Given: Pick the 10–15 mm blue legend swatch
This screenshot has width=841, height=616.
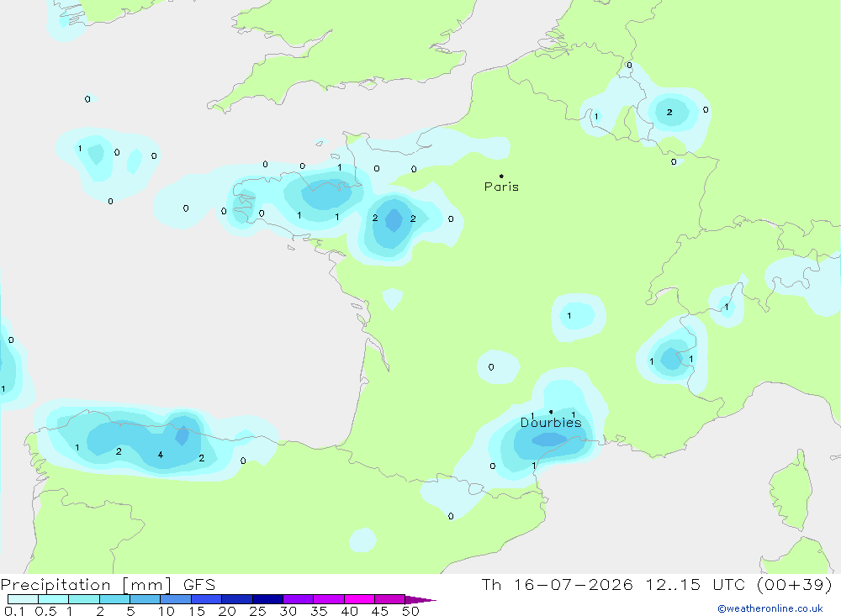Looking at the screenshot, I should coord(176,599).
